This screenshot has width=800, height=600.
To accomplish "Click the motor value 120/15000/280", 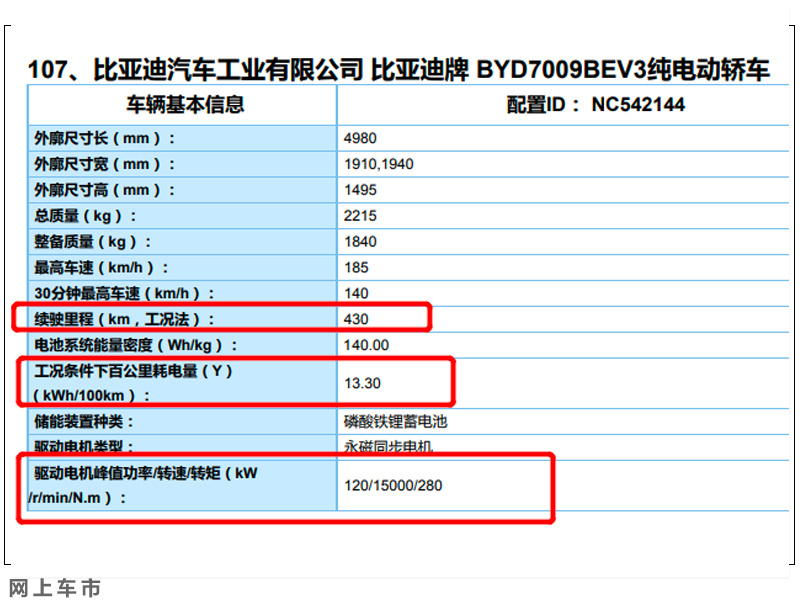I will pos(393,485).
